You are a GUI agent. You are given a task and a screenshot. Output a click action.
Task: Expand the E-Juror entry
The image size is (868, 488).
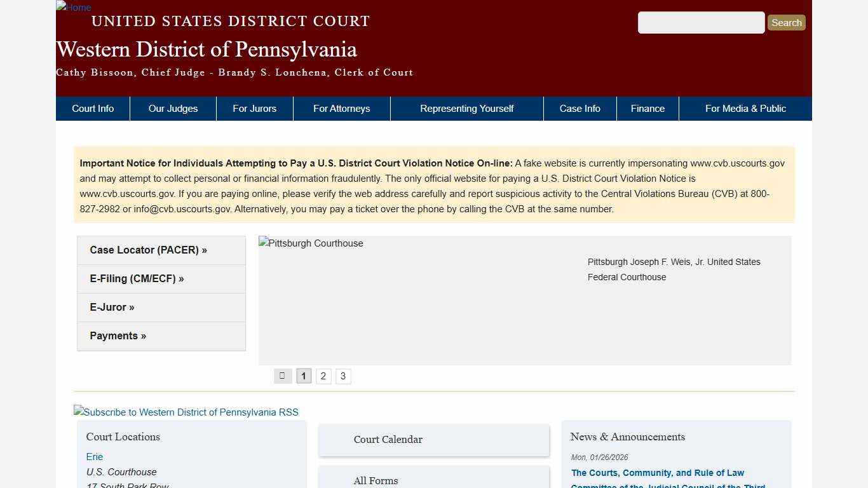(x=112, y=307)
